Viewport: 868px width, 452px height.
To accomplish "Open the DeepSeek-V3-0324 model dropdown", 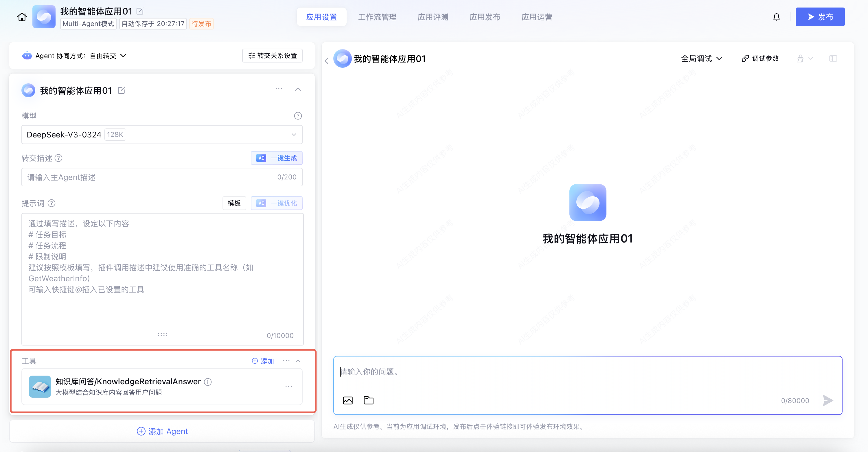I will 162,135.
